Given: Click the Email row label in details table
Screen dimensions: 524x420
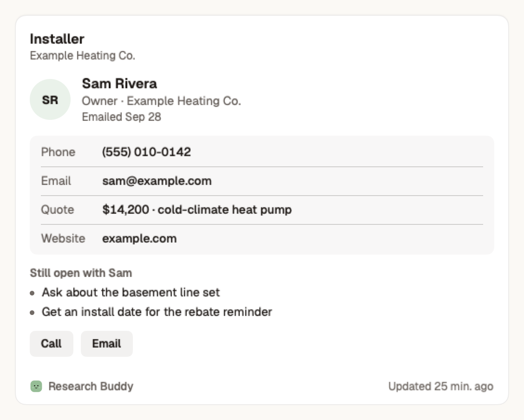Looking at the screenshot, I should click(x=56, y=181).
